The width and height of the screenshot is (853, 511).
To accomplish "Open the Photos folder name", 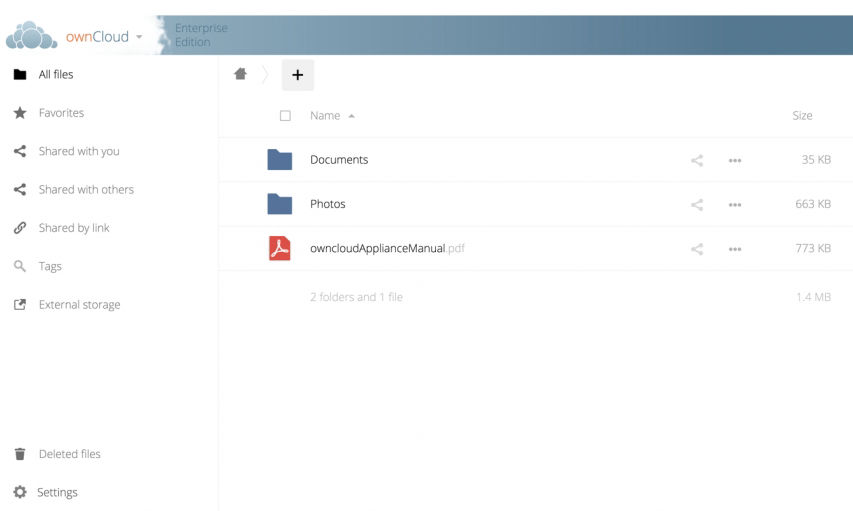I will pyautogui.click(x=327, y=204).
